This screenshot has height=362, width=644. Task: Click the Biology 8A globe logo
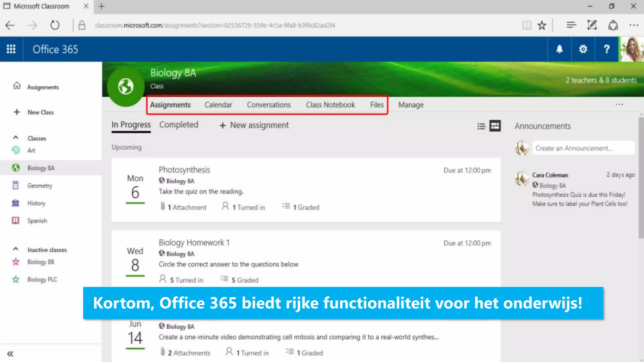point(126,86)
